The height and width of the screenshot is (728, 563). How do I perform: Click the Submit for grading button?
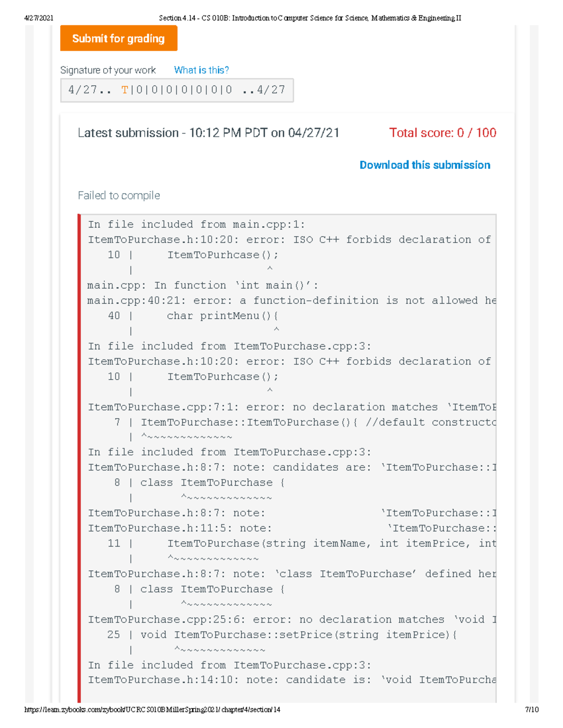click(119, 38)
